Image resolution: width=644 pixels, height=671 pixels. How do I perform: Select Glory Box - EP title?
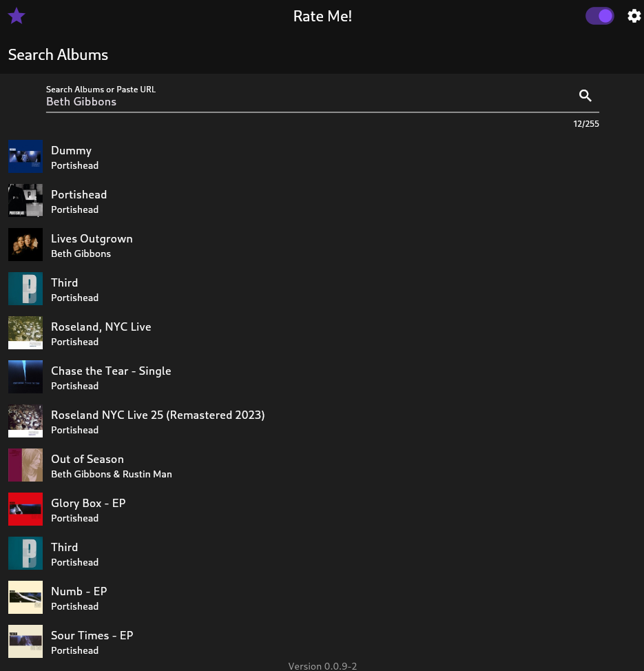coord(88,503)
